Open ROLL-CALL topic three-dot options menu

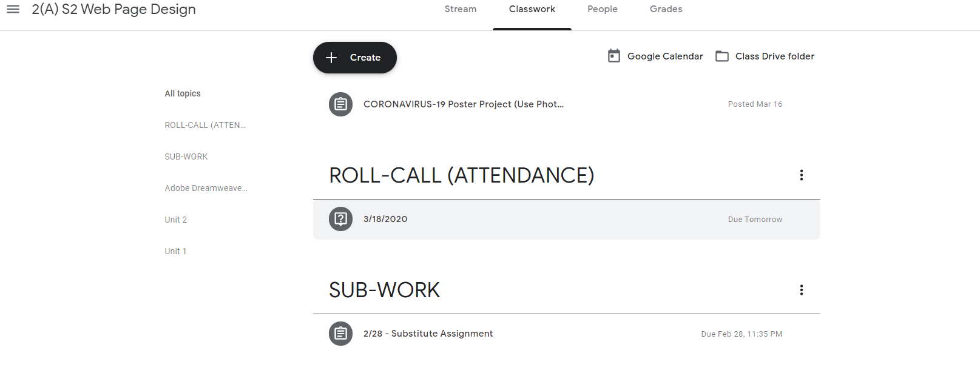(802, 175)
